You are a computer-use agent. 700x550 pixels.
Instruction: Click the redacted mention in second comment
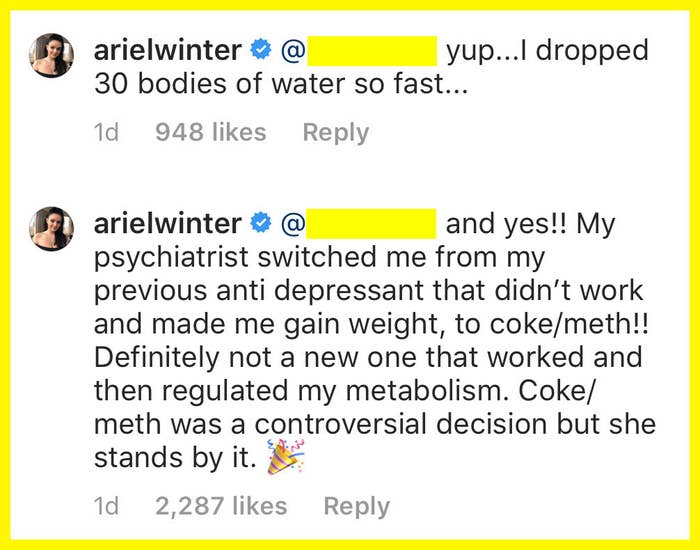point(371,224)
